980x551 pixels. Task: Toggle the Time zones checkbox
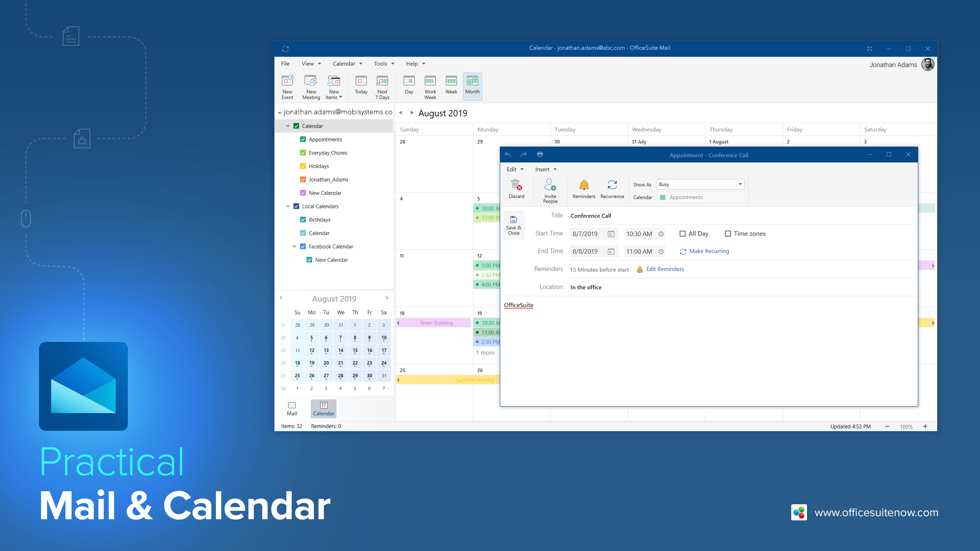pyautogui.click(x=728, y=233)
